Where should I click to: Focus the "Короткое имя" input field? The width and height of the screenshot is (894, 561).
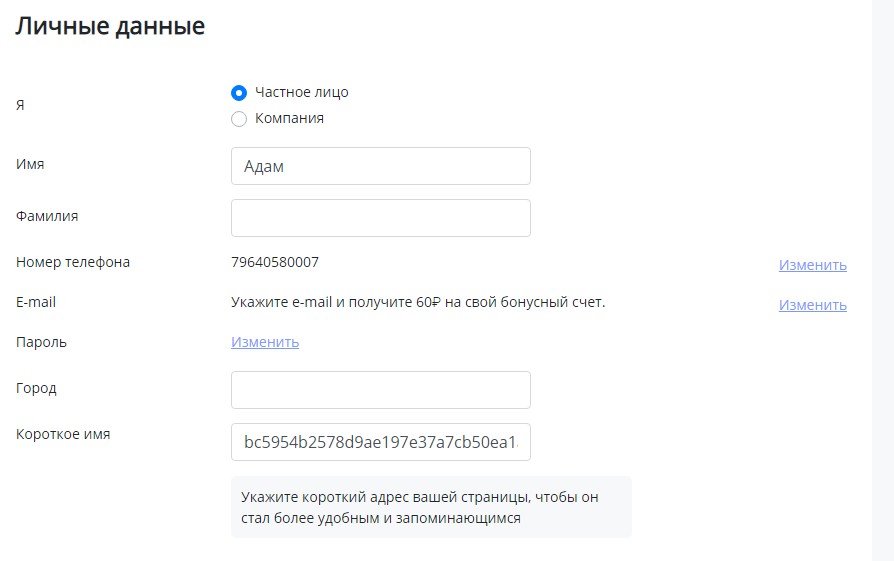click(380, 442)
